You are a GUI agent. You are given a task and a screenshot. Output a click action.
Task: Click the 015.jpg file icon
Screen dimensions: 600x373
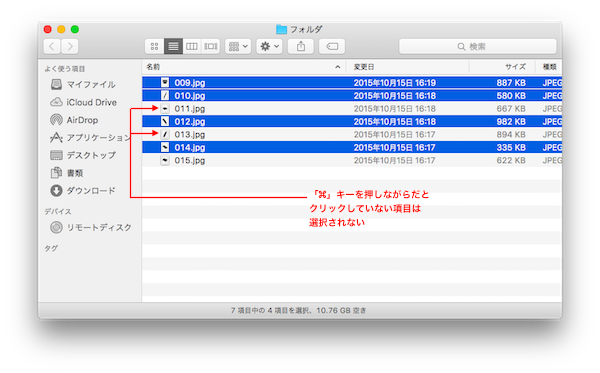tap(165, 160)
